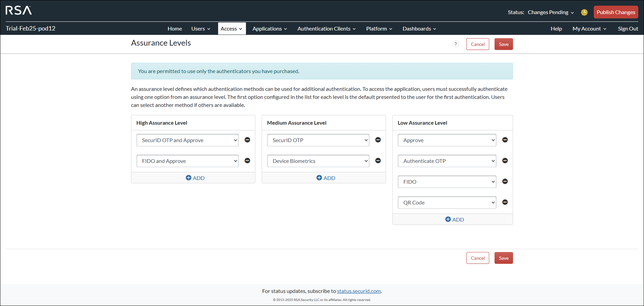Remove Device Biometrics from Medium level
Image resolution: width=644 pixels, height=306 pixels.
[x=378, y=161]
